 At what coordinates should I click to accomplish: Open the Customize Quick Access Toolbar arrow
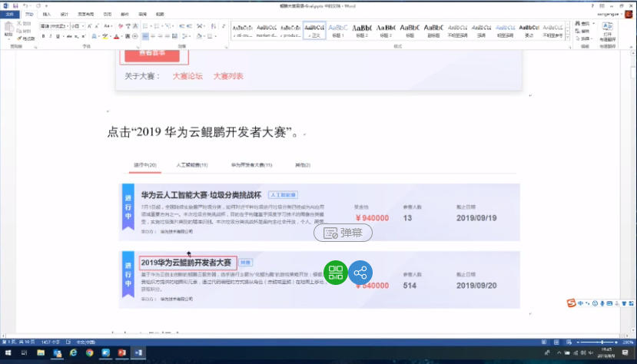pos(46,6)
